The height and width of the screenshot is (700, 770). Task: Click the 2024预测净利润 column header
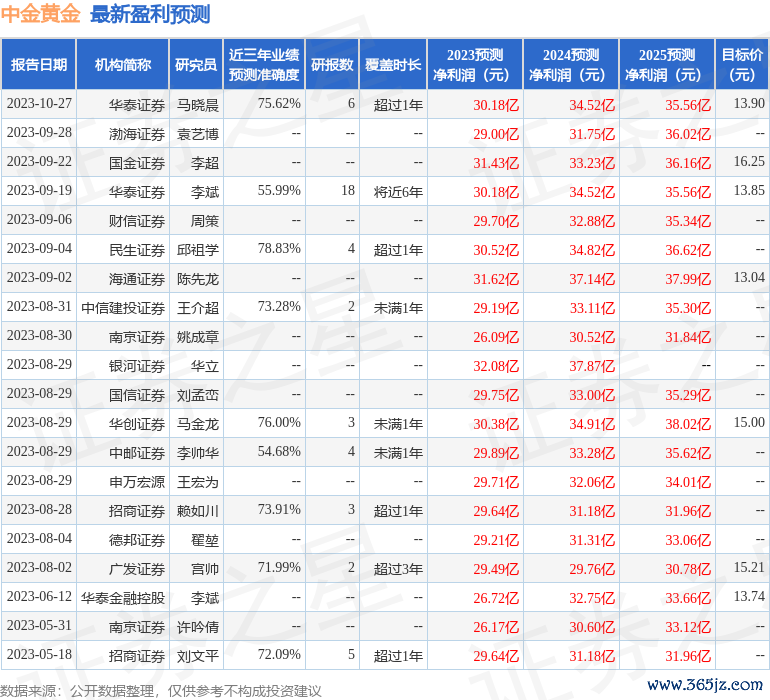click(571, 64)
